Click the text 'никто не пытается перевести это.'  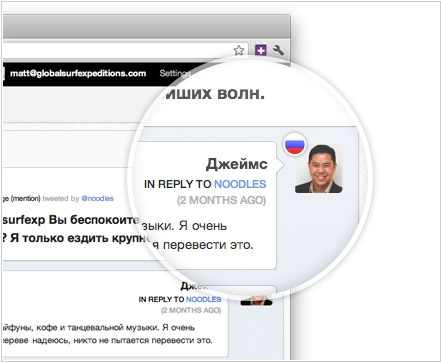[x=143, y=341]
